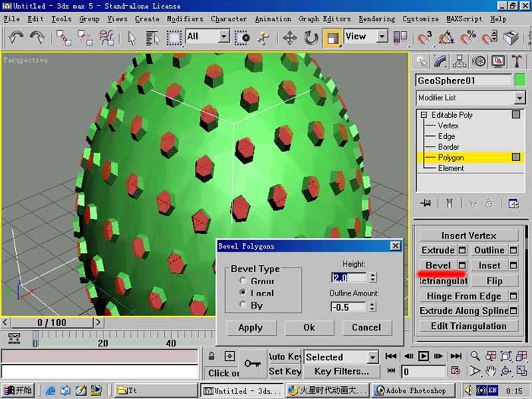Click the Height value field
Viewport: 532px width, 399px height.
tap(348, 277)
